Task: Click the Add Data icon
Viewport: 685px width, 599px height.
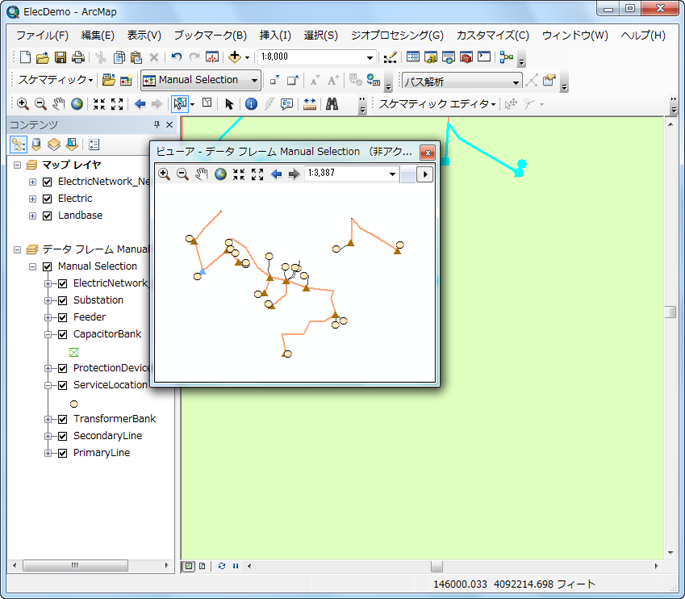Action: 235,57
